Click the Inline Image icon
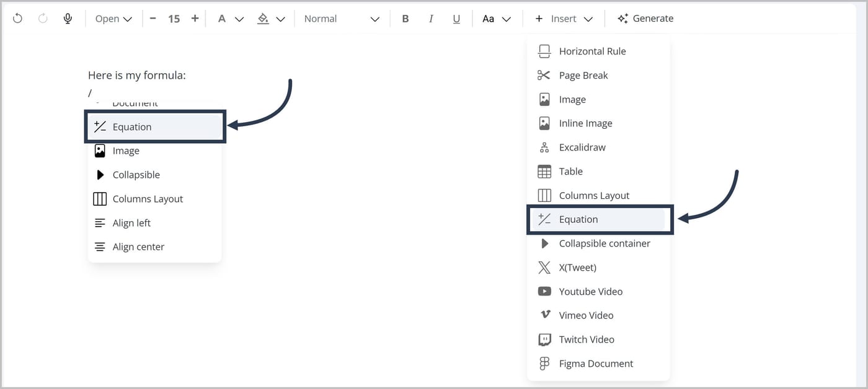 click(x=544, y=123)
